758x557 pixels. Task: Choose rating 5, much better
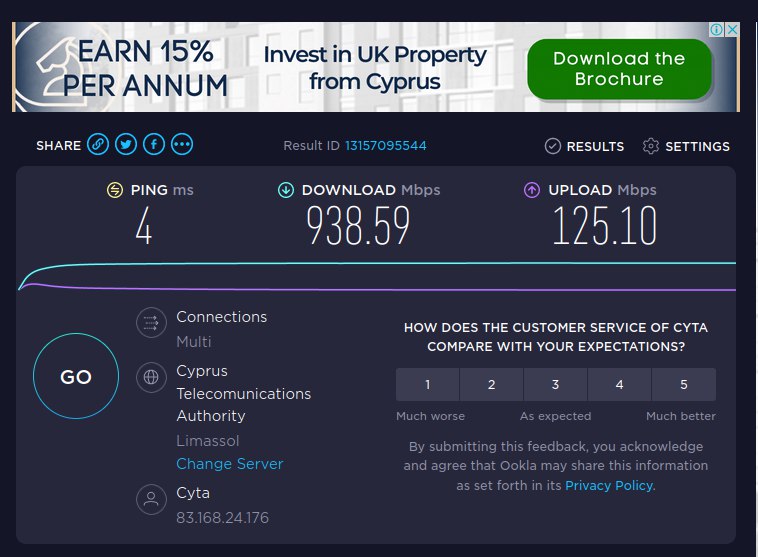[684, 384]
